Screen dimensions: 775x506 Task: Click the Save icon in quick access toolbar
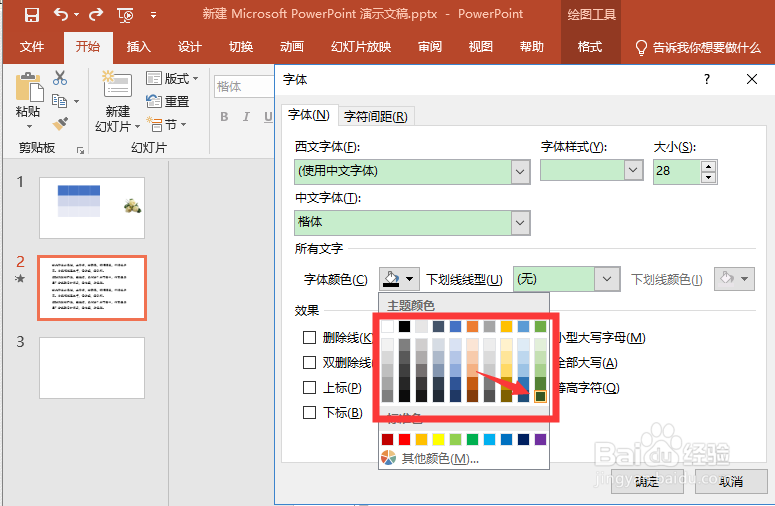coord(32,15)
